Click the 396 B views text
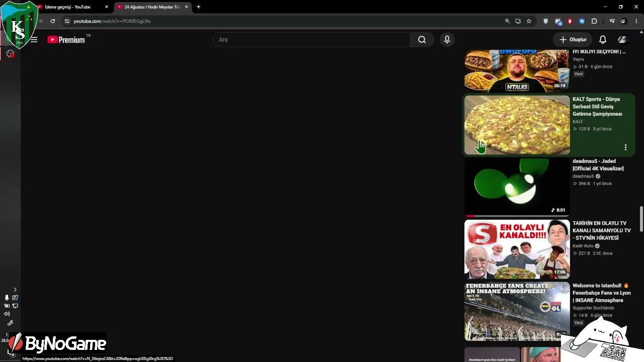The image size is (644, 362). (584, 184)
